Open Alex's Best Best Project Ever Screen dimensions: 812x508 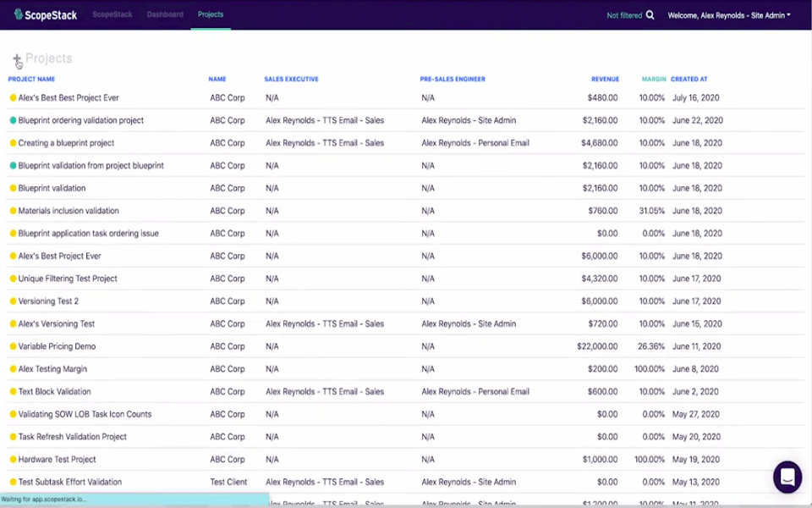(69, 97)
